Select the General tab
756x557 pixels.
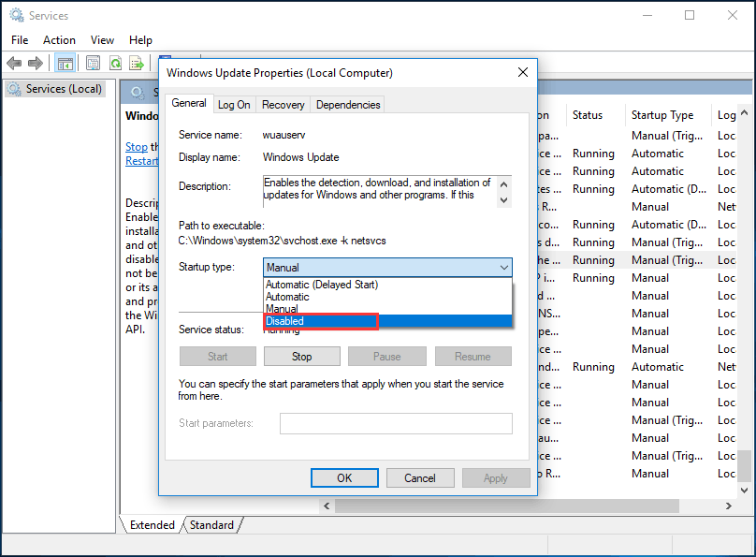pyautogui.click(x=189, y=103)
